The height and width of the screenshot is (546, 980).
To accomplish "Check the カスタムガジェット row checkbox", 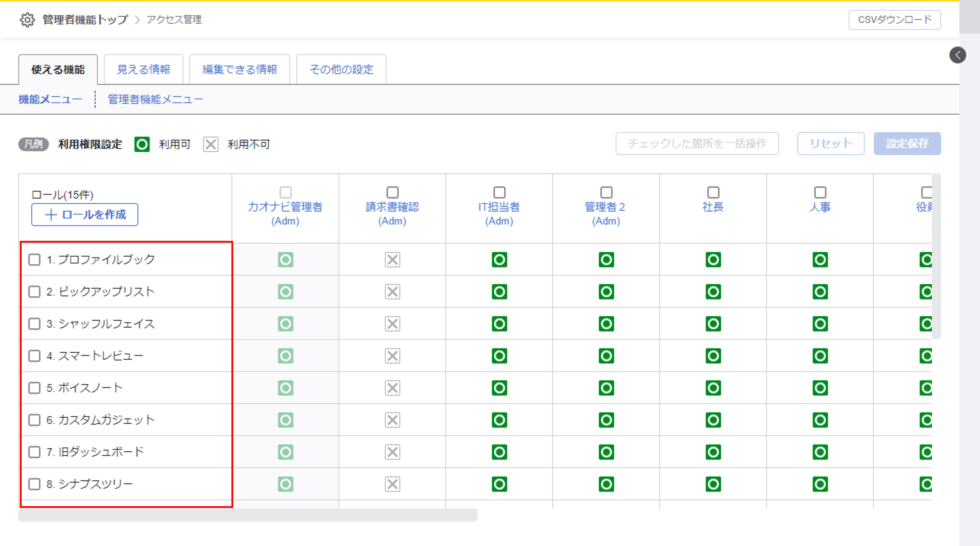I will click(34, 420).
